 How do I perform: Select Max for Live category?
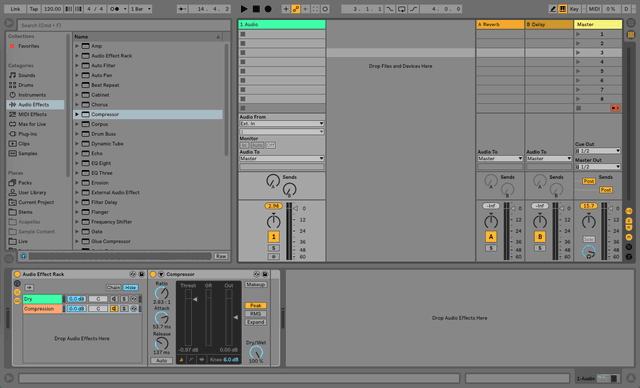click(32, 124)
